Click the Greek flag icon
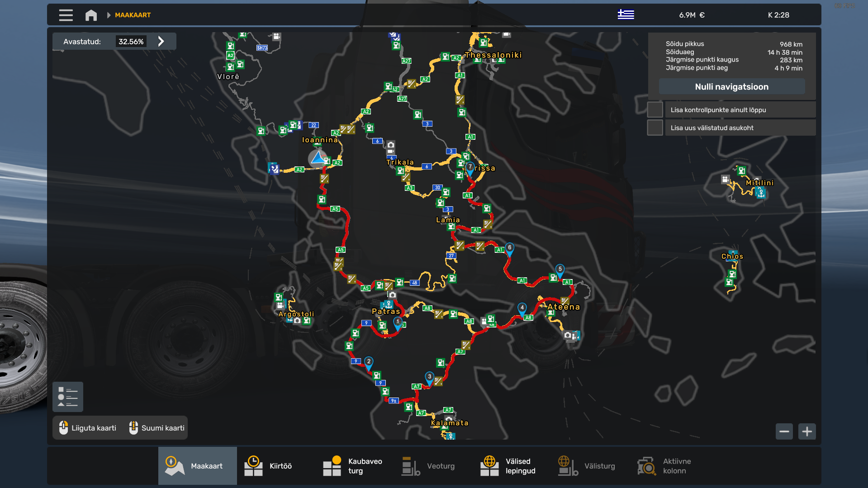Image resolution: width=868 pixels, height=488 pixels. click(626, 14)
